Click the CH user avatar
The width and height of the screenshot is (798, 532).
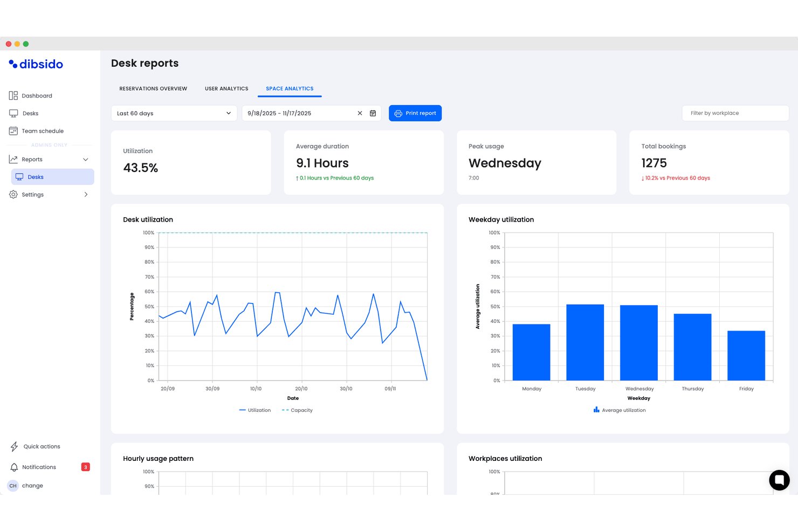13,486
